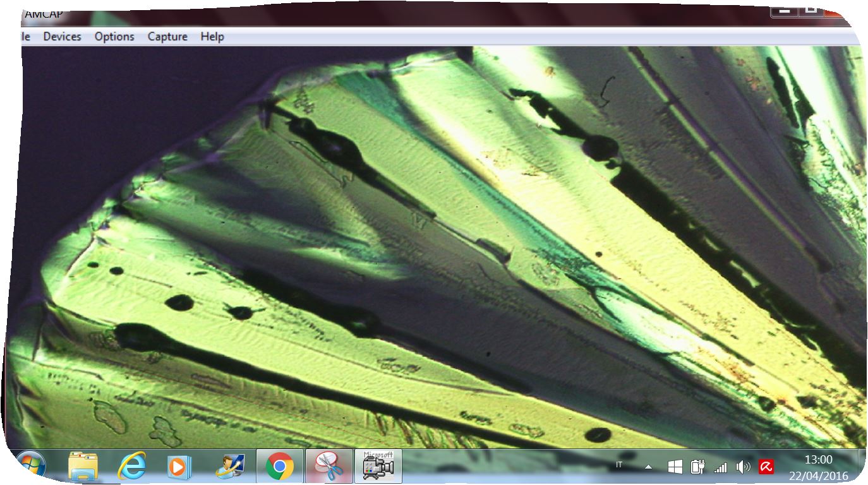Click the IT language indicator
The image size is (868, 485).
(x=619, y=465)
